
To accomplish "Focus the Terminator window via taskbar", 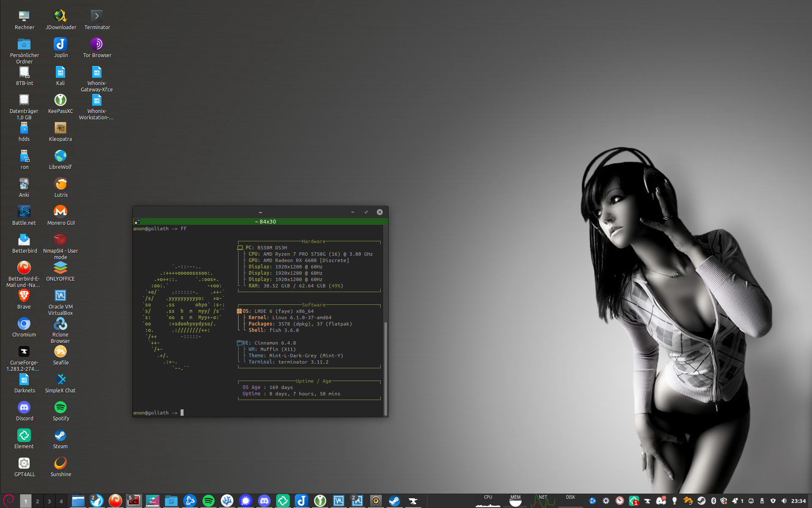I will tap(134, 501).
